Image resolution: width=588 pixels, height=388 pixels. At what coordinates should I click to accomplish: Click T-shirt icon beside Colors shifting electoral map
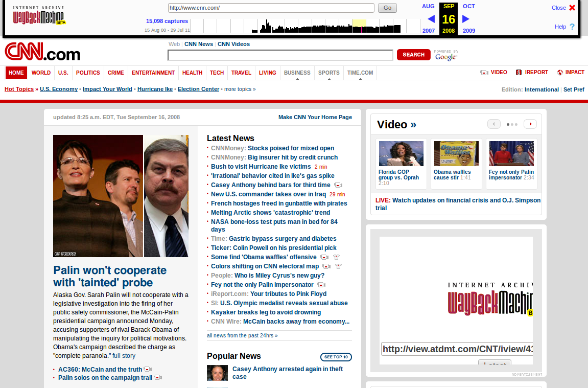(339, 266)
